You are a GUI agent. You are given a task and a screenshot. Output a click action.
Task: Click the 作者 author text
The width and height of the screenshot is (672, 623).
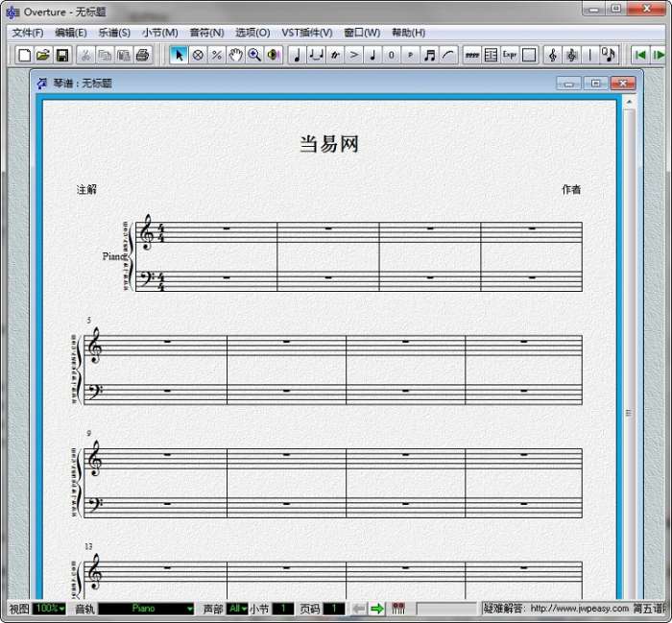pyautogui.click(x=571, y=189)
